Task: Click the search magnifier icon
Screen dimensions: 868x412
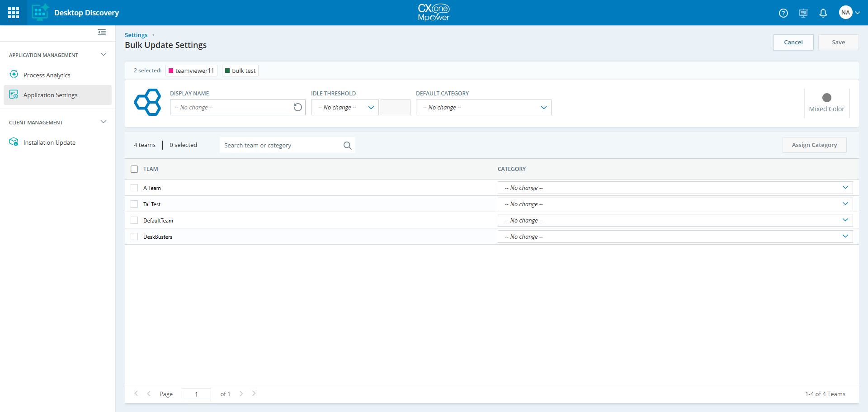Action: point(347,145)
